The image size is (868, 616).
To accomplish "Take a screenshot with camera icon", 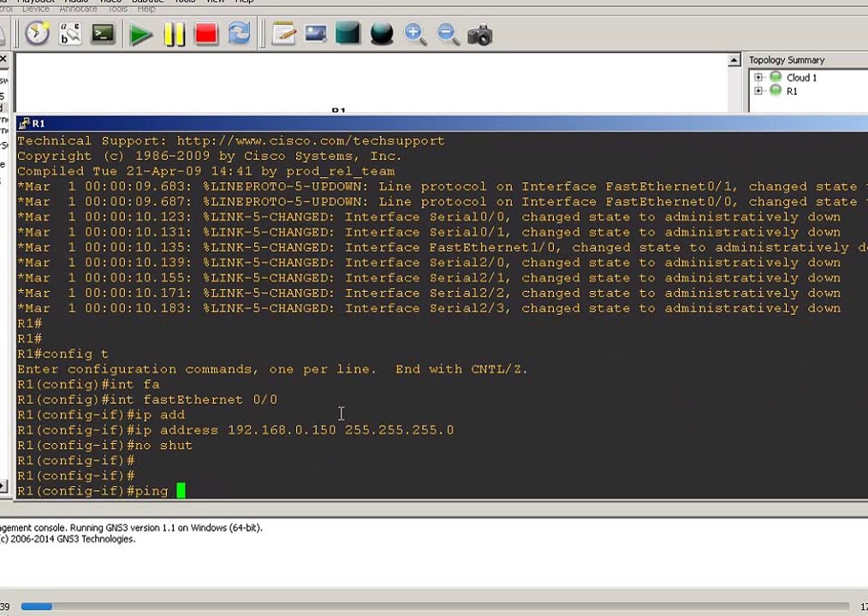I will pyautogui.click(x=480, y=34).
